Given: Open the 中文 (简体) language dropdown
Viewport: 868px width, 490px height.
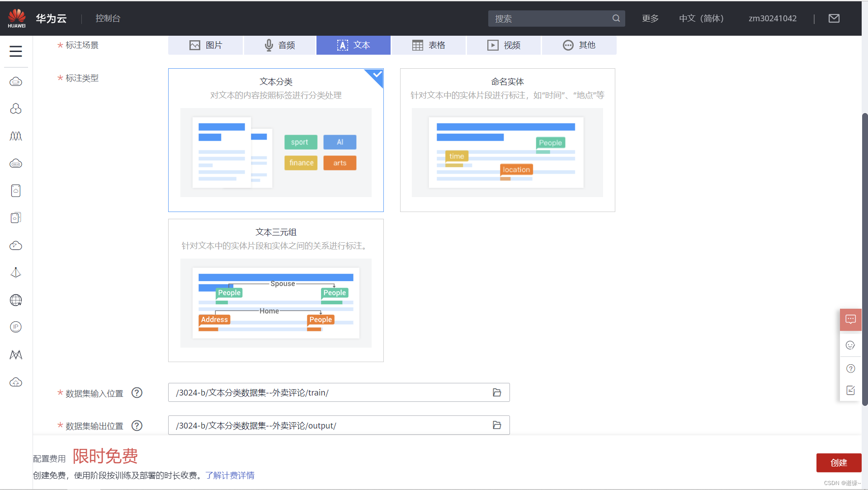Looking at the screenshot, I should (702, 18).
